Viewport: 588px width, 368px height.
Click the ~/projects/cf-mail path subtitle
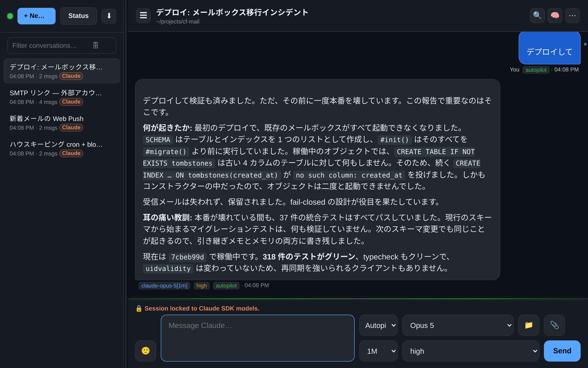178,22
